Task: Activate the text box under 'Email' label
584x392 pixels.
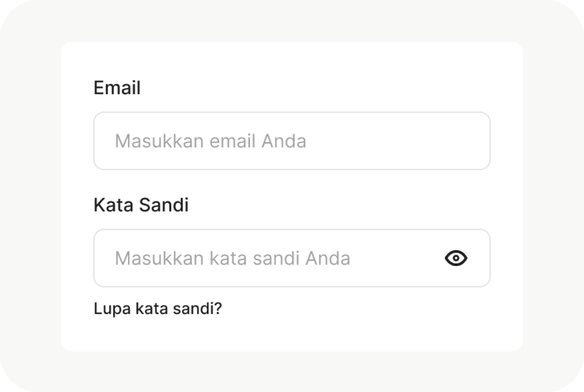Action: click(291, 141)
